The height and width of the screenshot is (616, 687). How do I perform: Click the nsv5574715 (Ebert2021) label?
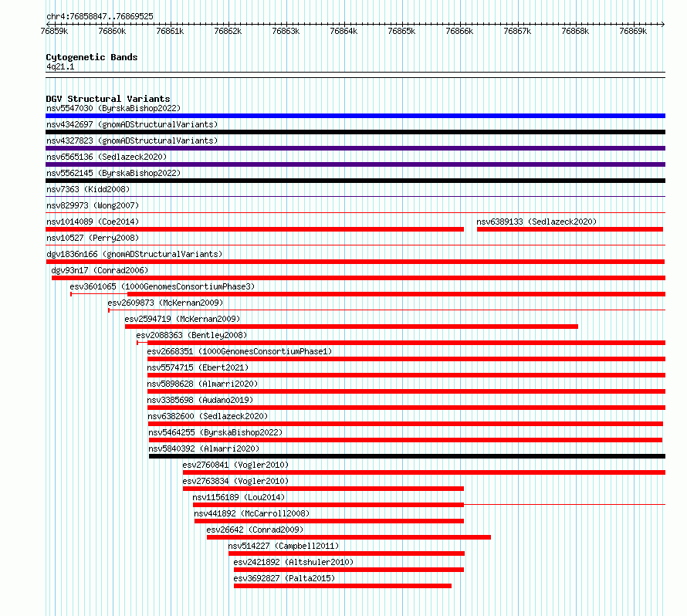pyautogui.click(x=198, y=367)
